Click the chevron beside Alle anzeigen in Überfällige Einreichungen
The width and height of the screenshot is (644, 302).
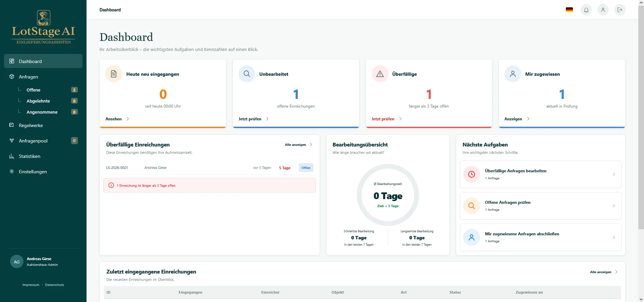coord(311,145)
